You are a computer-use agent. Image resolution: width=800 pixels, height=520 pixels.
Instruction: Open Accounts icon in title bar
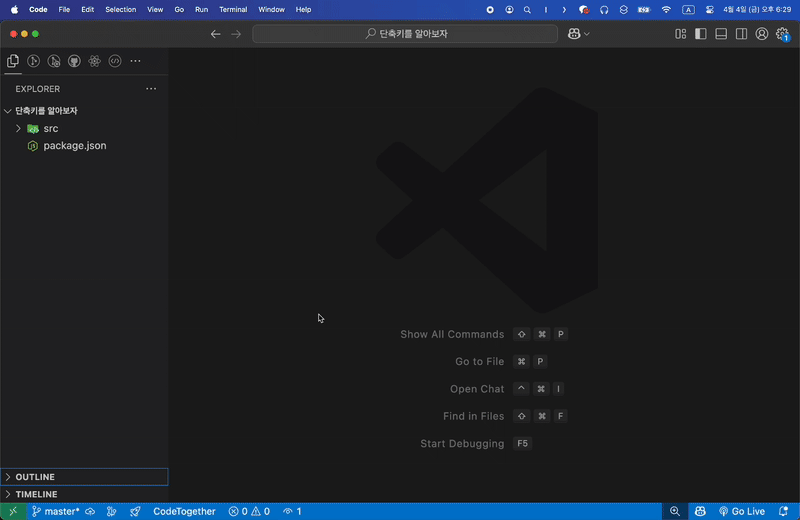[x=762, y=34]
